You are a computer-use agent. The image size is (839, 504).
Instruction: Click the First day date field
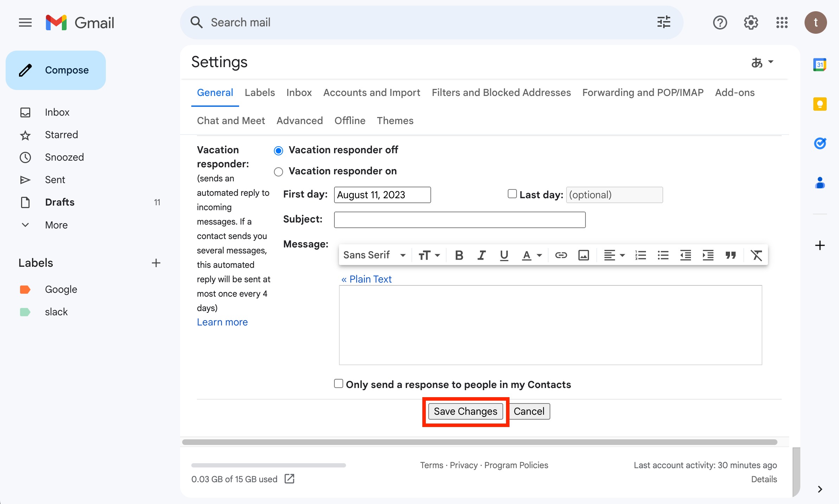coord(383,195)
